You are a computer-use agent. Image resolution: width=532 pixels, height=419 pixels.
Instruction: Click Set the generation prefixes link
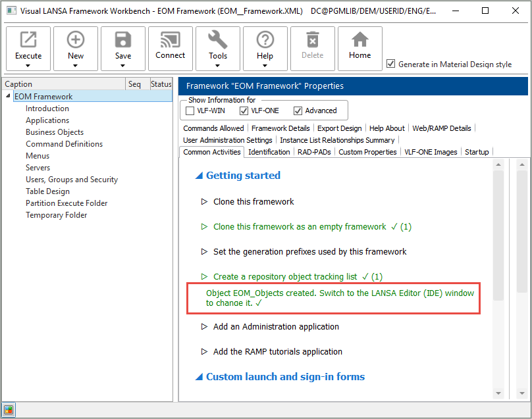coord(309,251)
